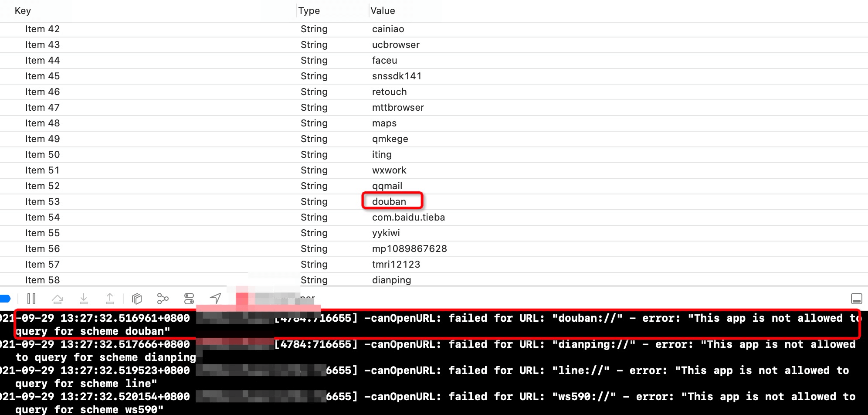Select the Item 49 key
868x415 pixels.
coord(42,139)
